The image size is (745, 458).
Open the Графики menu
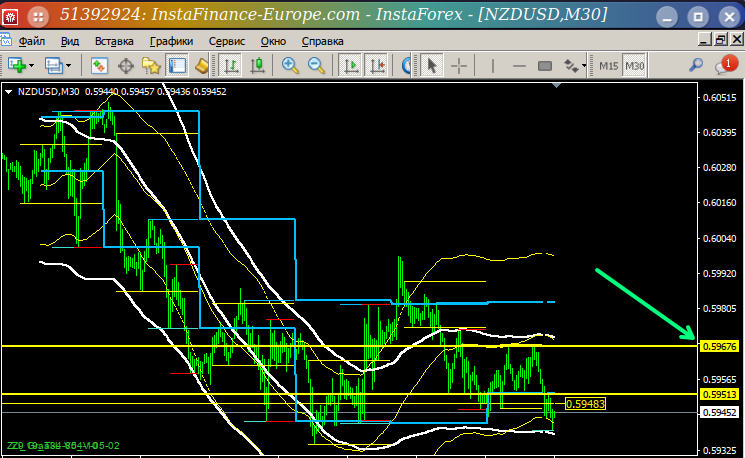point(172,41)
